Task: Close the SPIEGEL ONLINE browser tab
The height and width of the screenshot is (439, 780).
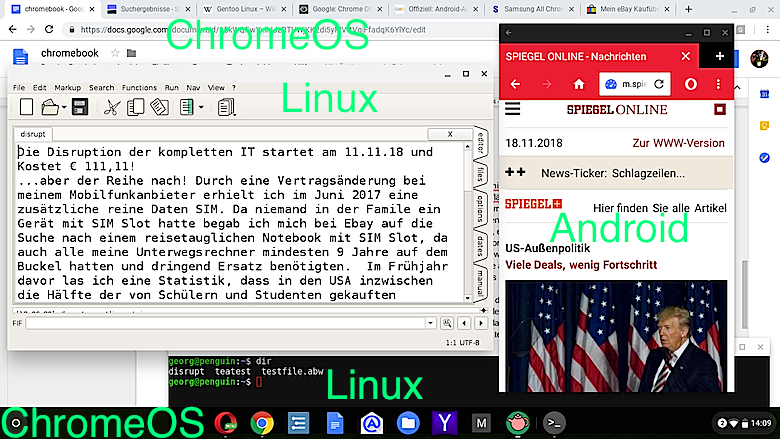Action: point(685,56)
